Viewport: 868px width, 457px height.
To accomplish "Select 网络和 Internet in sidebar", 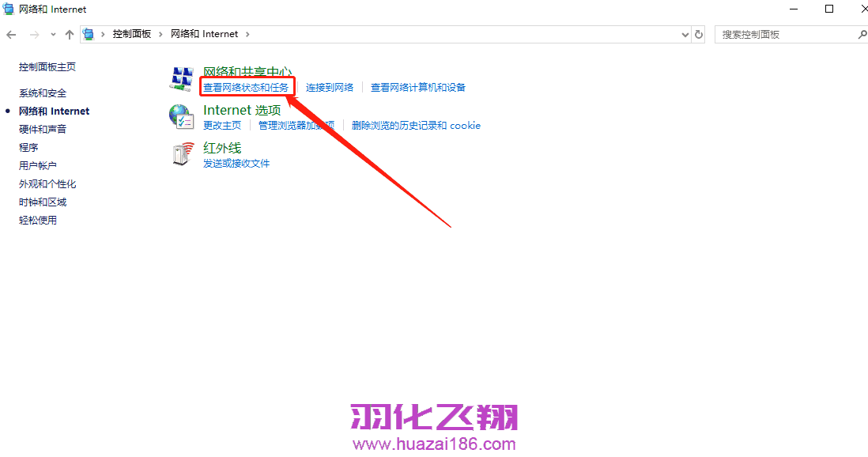I will click(x=55, y=111).
